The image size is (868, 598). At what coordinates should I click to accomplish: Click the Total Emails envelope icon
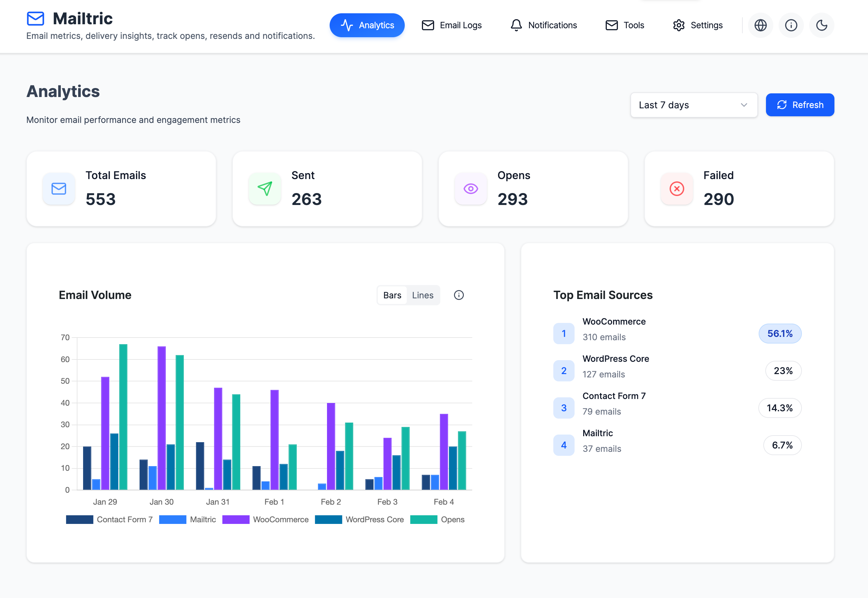[x=59, y=188]
